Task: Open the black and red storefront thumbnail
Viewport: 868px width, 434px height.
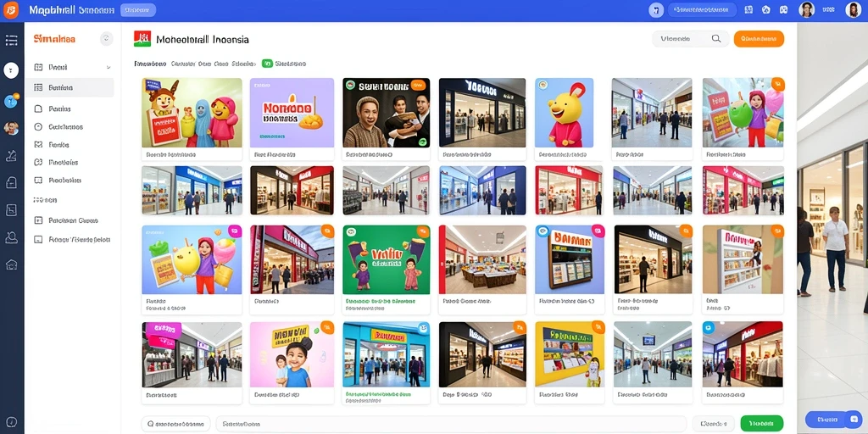Action: click(292, 191)
